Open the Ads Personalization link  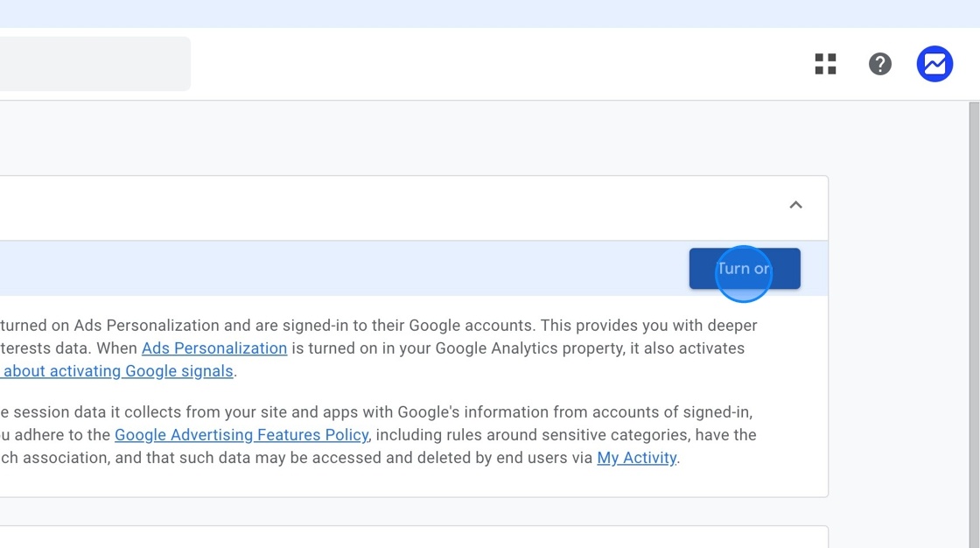(x=214, y=348)
